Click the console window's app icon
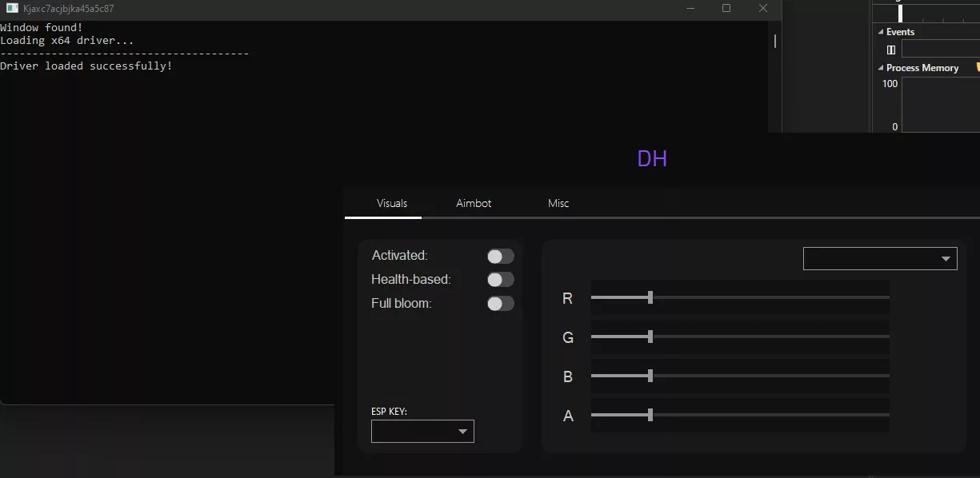Viewport: 980px width, 478px height. tap(12, 9)
